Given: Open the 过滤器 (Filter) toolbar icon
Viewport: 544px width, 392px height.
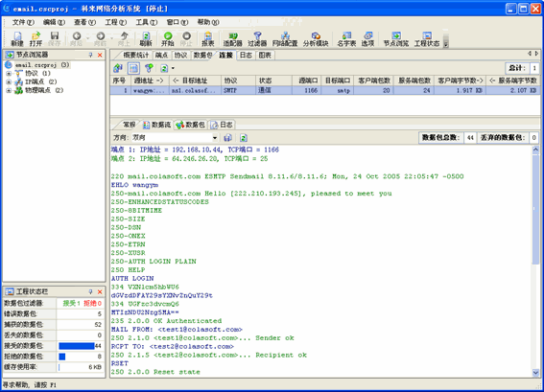Looking at the screenshot, I should (x=257, y=38).
